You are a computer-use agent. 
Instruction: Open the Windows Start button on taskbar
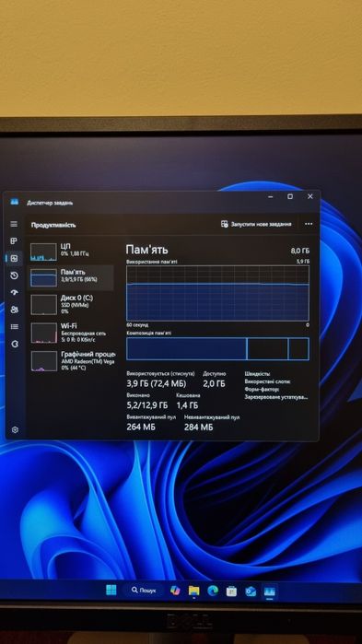(111, 590)
